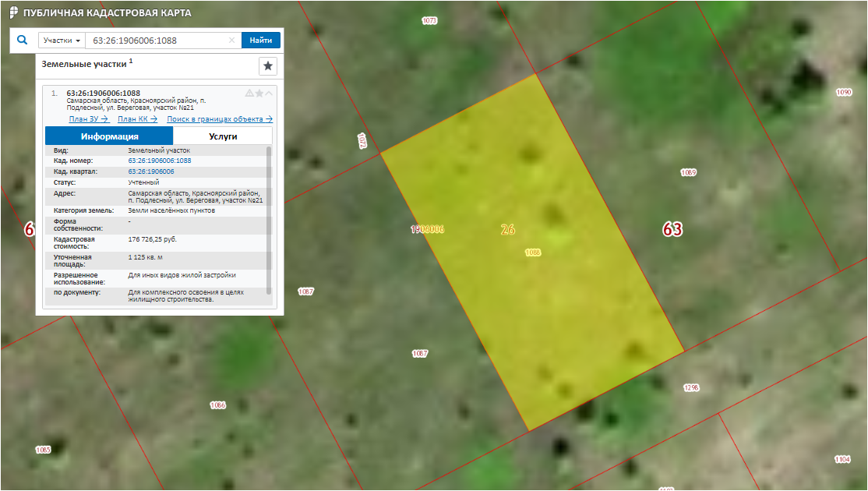
Task: Add result 1088 to favorites via small star
Action: pos(259,94)
